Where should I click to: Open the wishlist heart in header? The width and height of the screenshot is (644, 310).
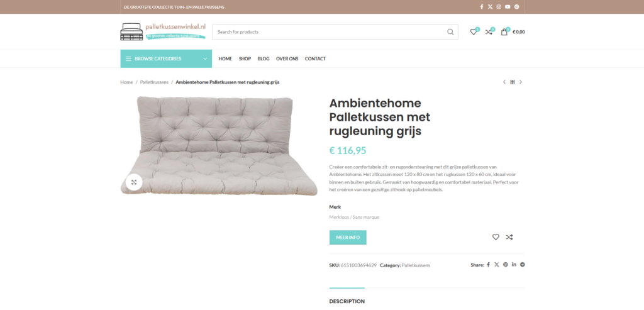click(474, 32)
